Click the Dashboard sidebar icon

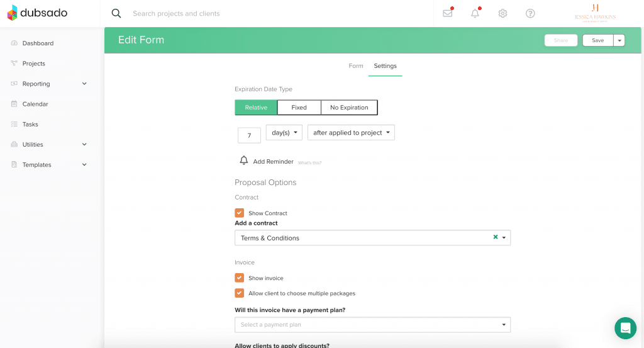coord(14,43)
